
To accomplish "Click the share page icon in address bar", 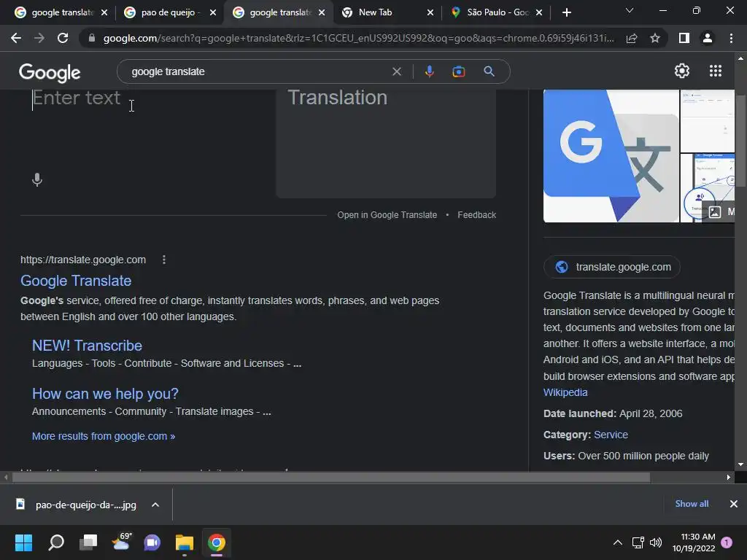I will point(632,38).
